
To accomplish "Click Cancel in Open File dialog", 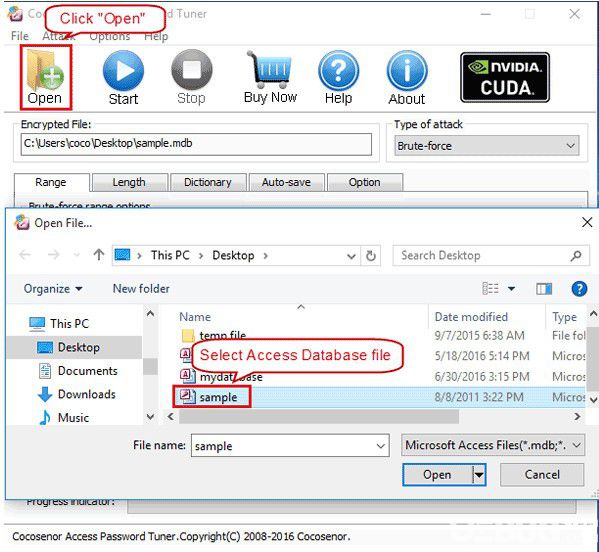I will [542, 475].
